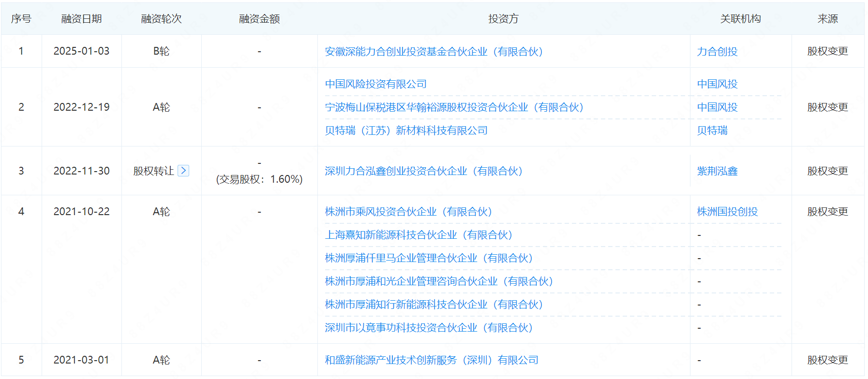The image size is (868, 379).
Task: Click the 融资日期 column header
Action: coord(81,19)
